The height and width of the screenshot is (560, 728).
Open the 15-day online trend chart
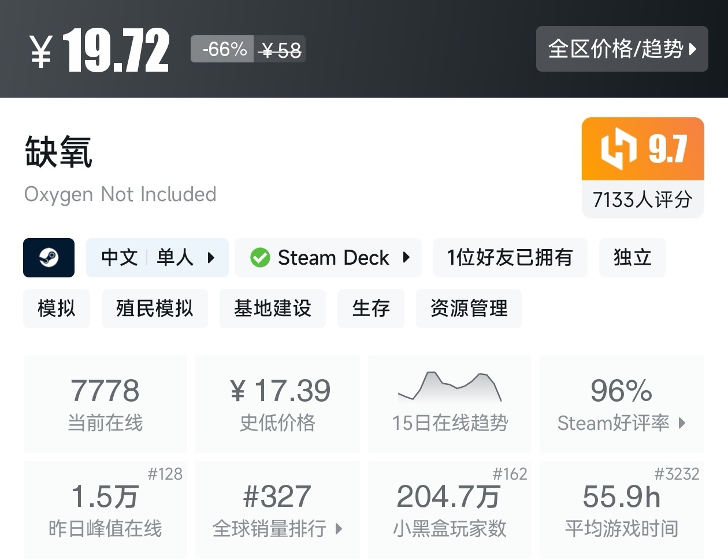tap(450, 387)
